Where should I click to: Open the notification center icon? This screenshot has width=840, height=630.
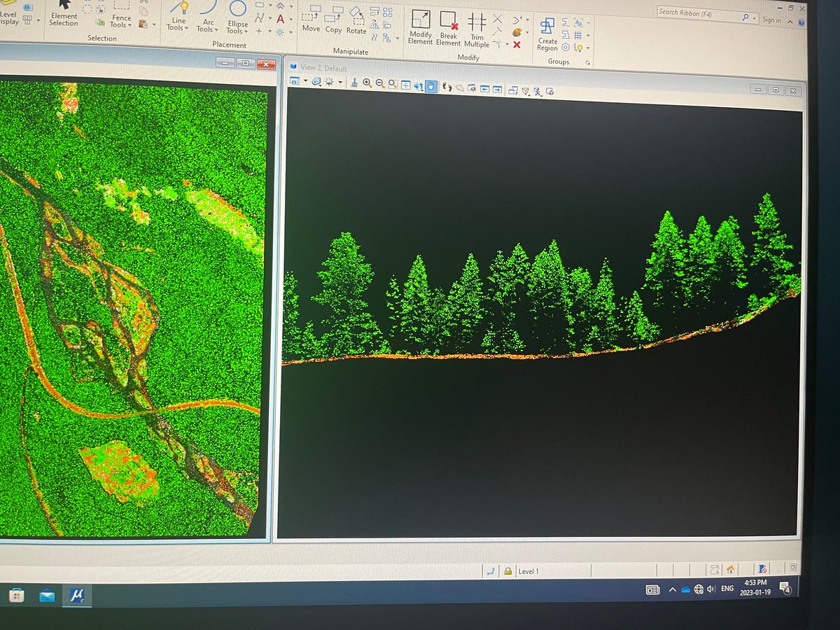[785, 587]
